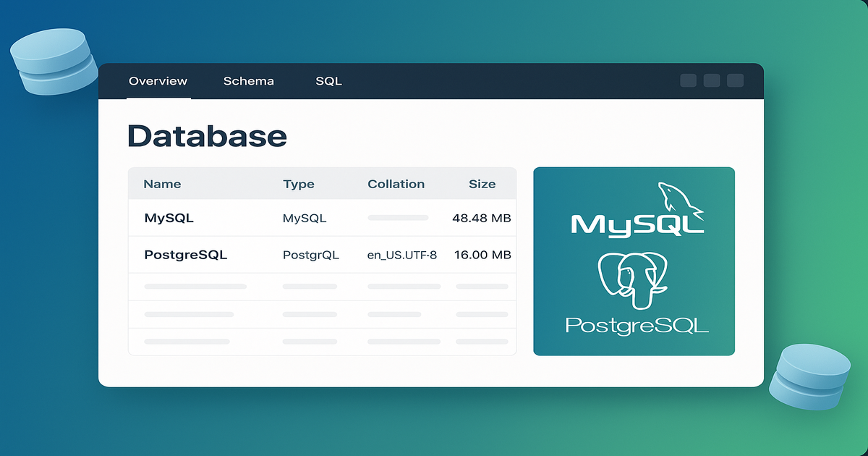Sort by the Name column header
This screenshot has height=456, width=868.
[162, 184]
